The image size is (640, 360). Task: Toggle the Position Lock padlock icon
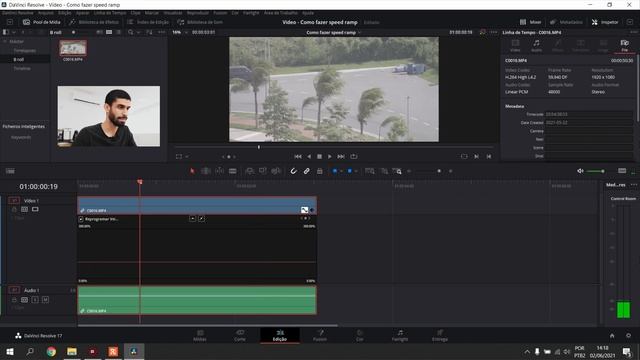pos(320,171)
